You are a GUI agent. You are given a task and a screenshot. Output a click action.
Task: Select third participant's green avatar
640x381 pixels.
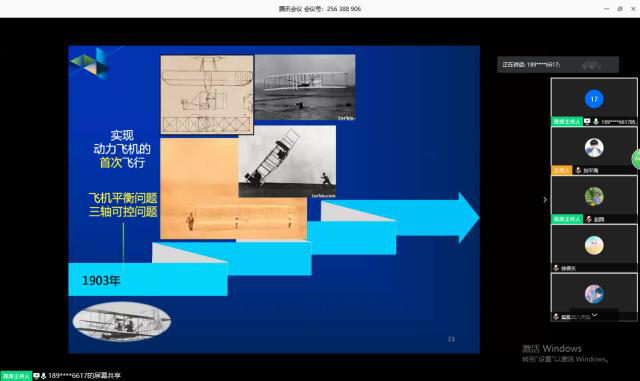[x=594, y=196]
